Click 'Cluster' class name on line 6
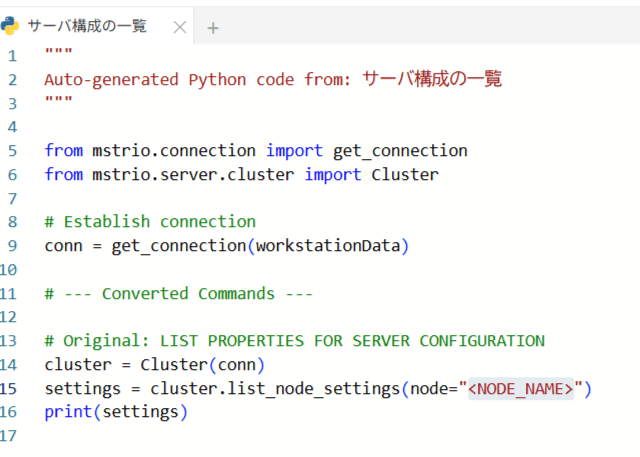 click(x=405, y=175)
